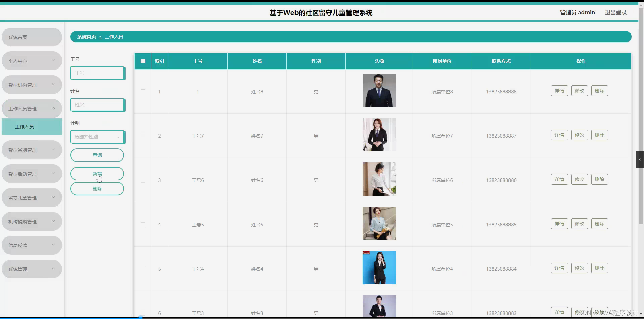Check the checkbox for 工号7 row
Screen dimensions: 644x319
[x=143, y=136]
